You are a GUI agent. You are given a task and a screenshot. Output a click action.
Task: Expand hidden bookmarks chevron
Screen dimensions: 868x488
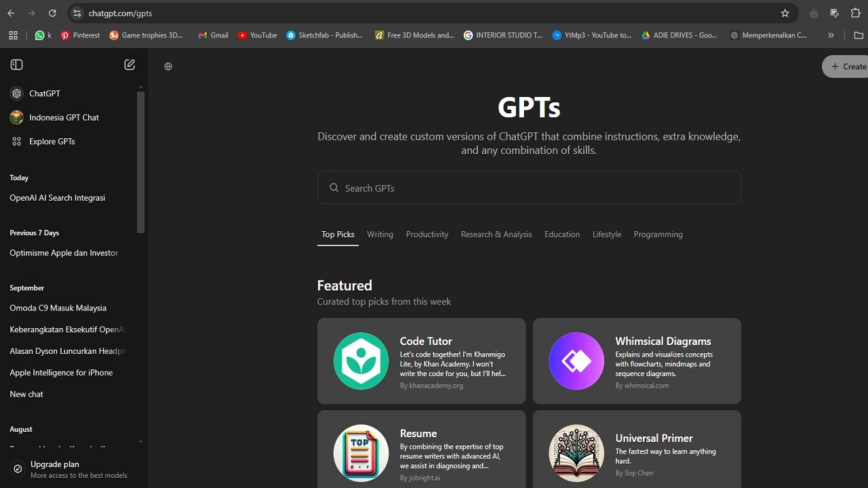tap(831, 35)
